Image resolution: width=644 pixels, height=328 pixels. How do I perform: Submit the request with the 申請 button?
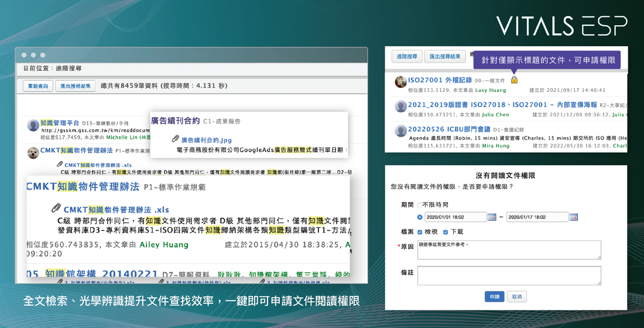495,296
